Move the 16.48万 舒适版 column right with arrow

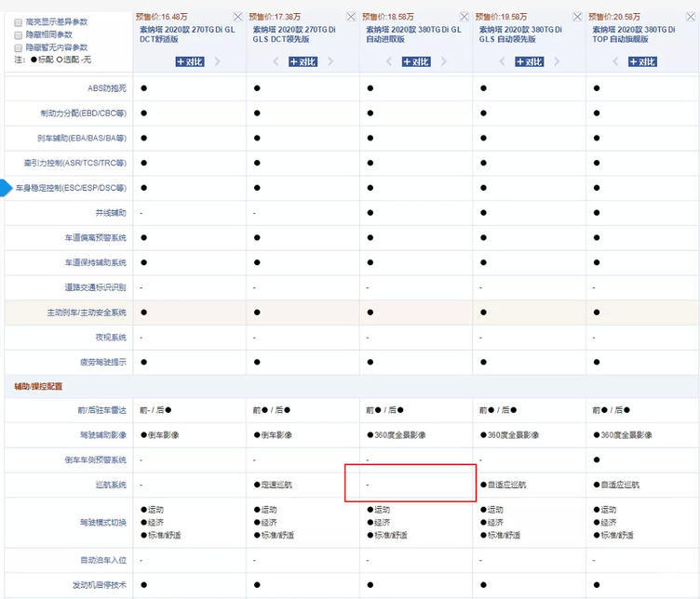coord(218,61)
